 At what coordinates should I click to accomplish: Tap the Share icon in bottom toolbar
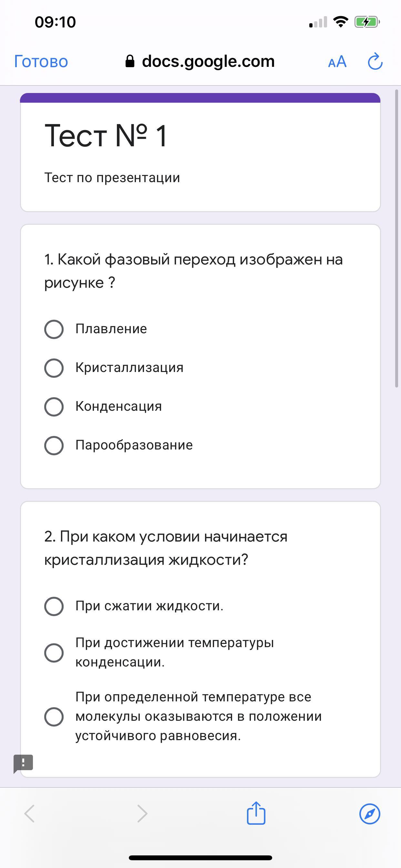pyautogui.click(x=256, y=813)
